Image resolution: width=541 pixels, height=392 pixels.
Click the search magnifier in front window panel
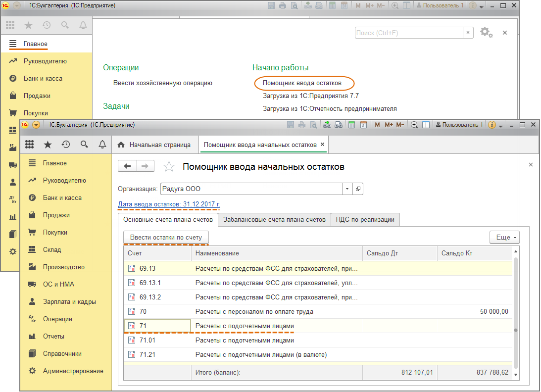[x=84, y=145]
